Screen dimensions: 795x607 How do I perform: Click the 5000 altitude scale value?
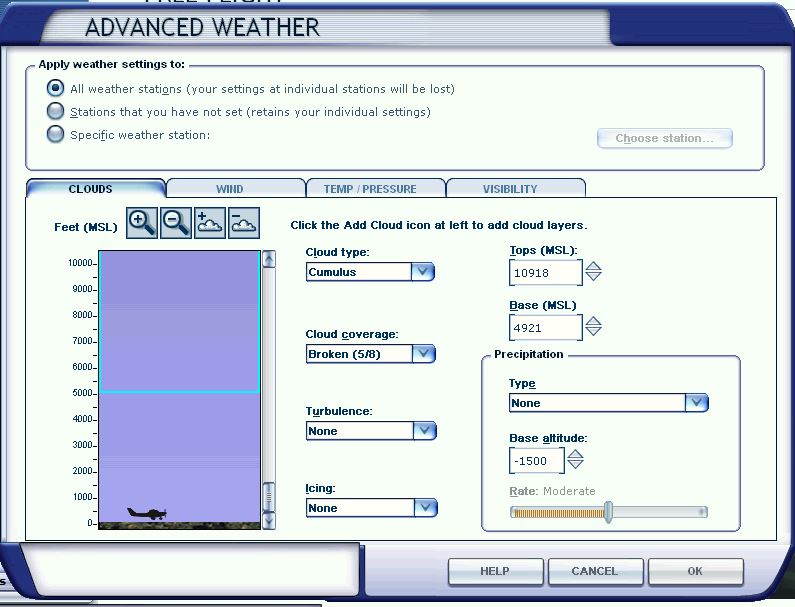tap(82, 392)
